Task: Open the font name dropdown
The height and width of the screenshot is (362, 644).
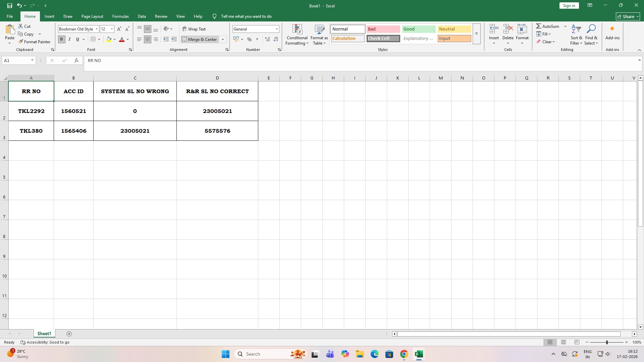Action: (x=97, y=29)
